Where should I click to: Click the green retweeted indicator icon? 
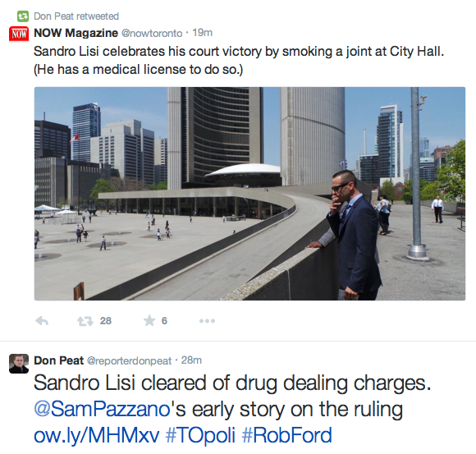pyautogui.click(x=23, y=16)
